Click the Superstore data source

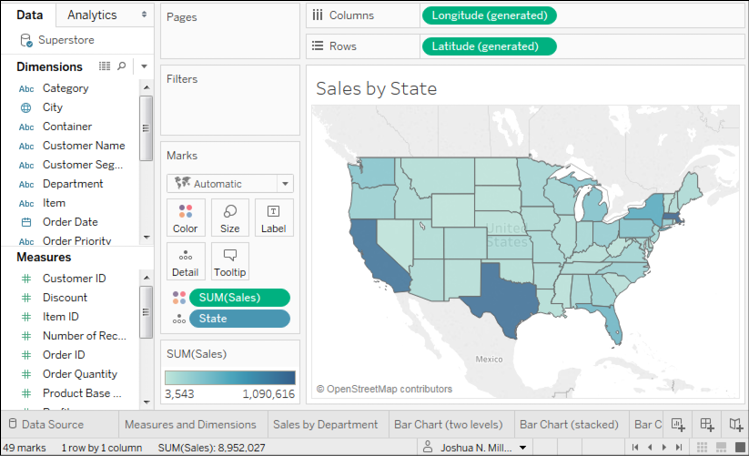coord(65,40)
